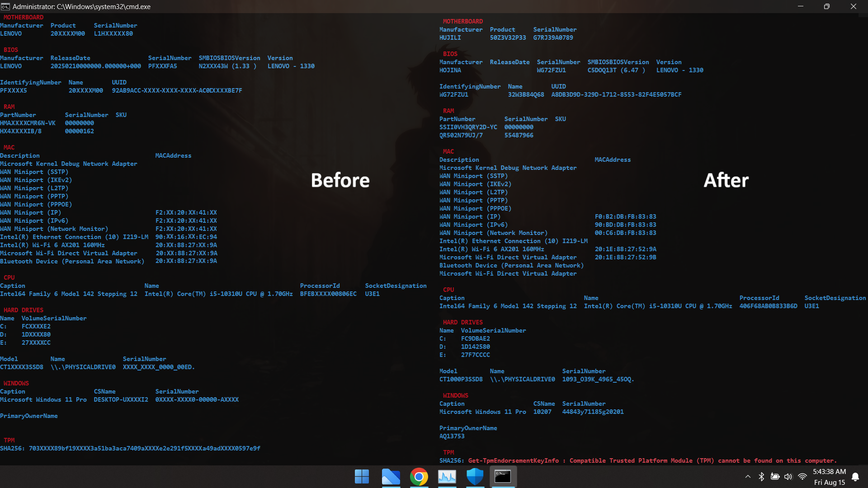
Task: Click RAM part number HMAXXXXCMR6N-VK
Action: pyautogui.click(x=28, y=123)
